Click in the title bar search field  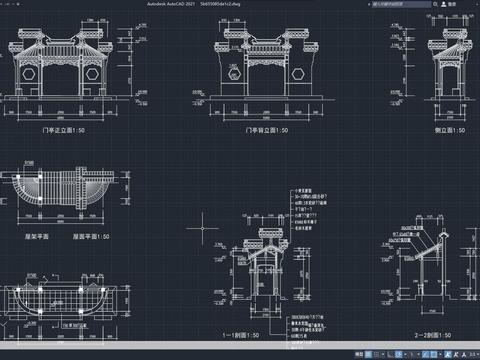tap(401, 4)
